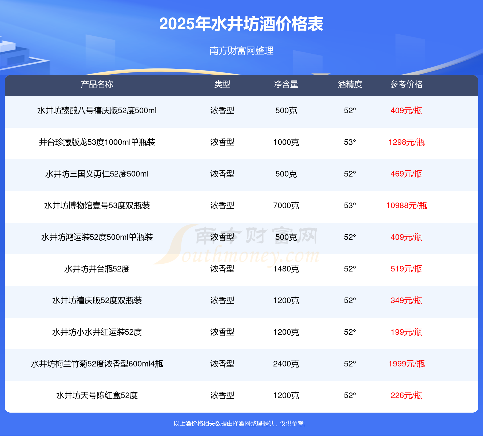Click the title 2025年水井坊酒价格表
The width and height of the screenshot is (483, 448).
(241, 24)
